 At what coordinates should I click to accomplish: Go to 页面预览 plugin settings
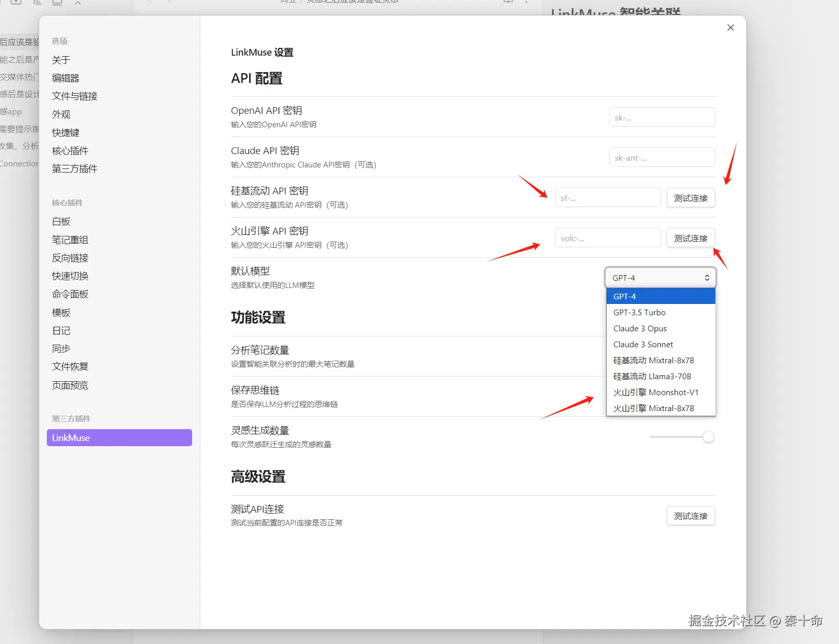[x=71, y=385]
